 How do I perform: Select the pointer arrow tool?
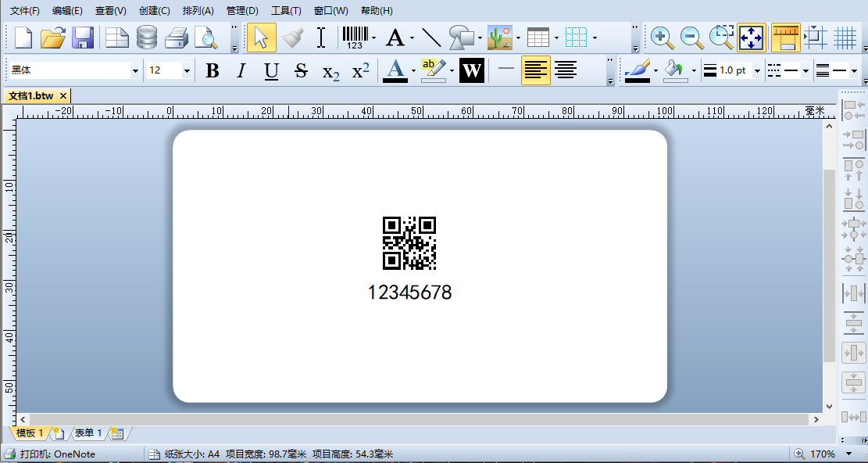(x=261, y=38)
